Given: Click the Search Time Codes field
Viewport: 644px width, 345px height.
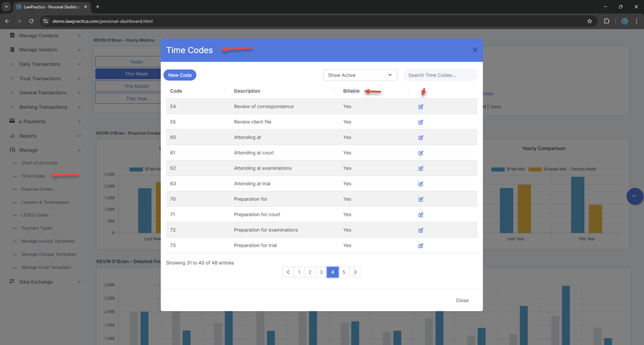Looking at the screenshot, I should tap(440, 75).
